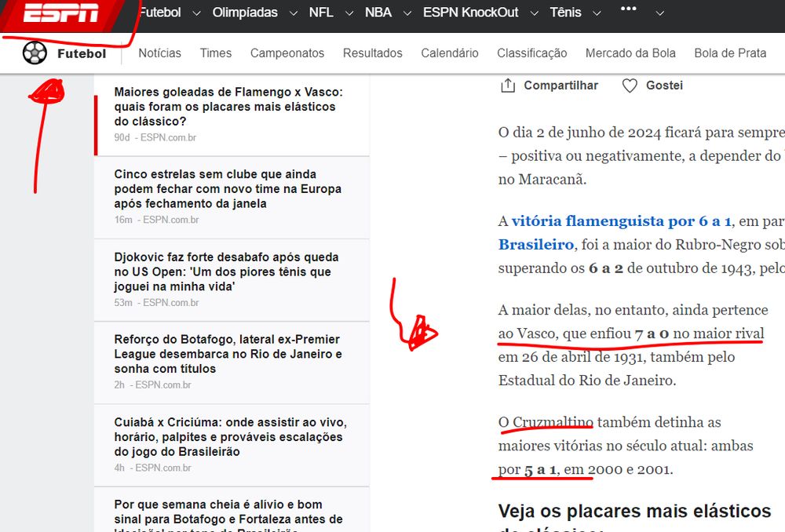Open the Tênis top menu

pos(565,13)
